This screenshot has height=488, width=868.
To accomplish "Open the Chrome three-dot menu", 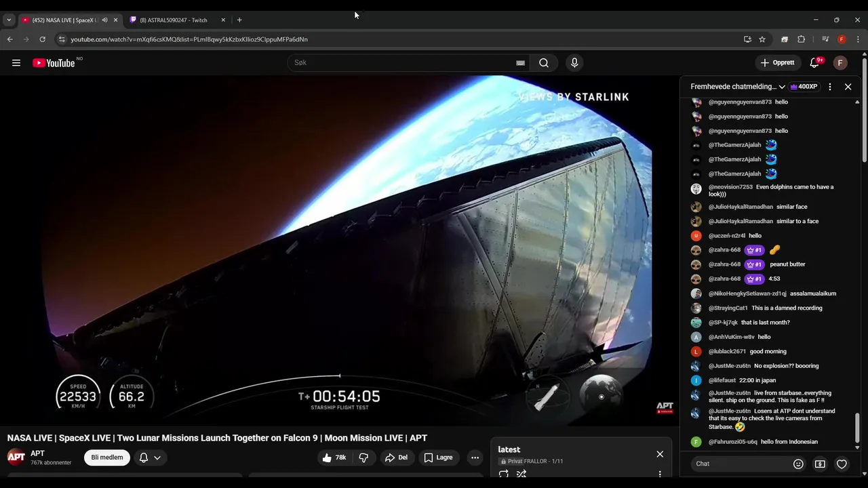I will pyautogui.click(x=858, y=39).
